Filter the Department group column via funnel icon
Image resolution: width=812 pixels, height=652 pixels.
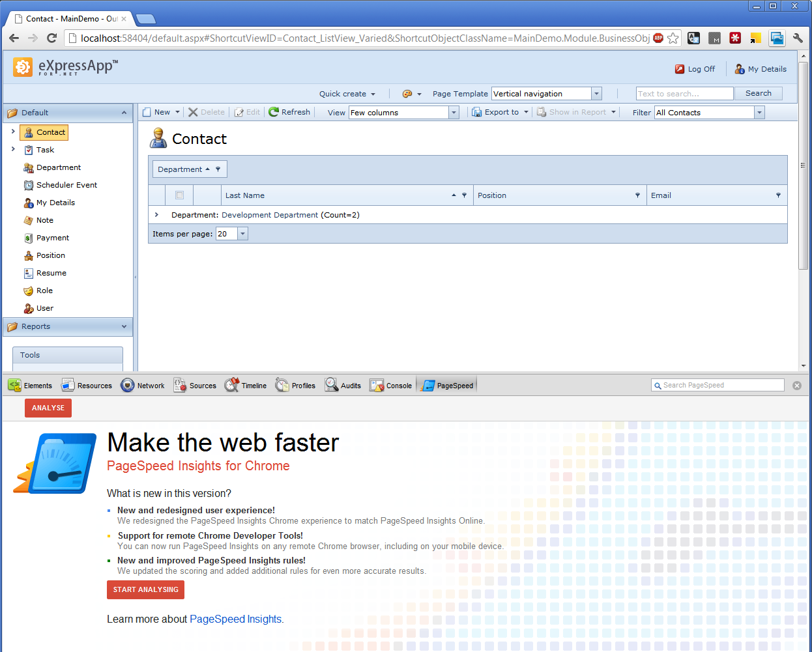[218, 169]
